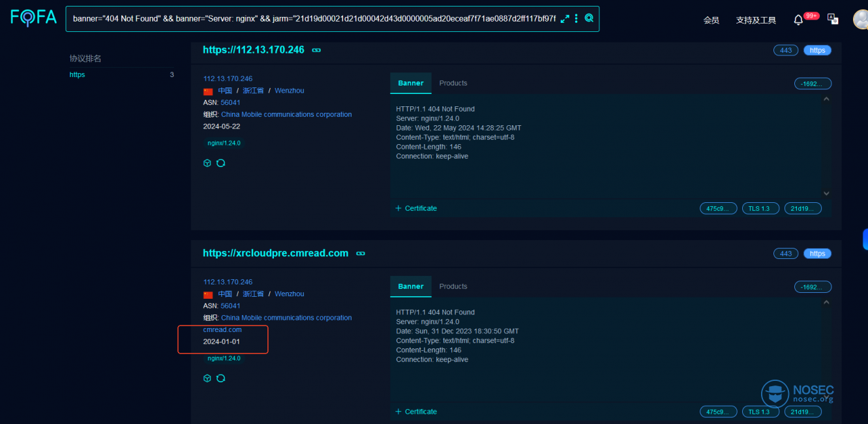Click the https badge in the https://112.13.170.246 card
The height and width of the screenshot is (424, 868).
pos(817,50)
